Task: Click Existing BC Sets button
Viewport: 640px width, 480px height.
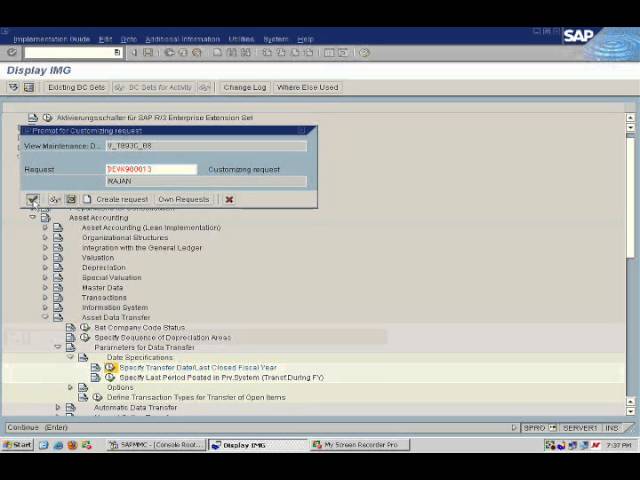Action: (76, 87)
